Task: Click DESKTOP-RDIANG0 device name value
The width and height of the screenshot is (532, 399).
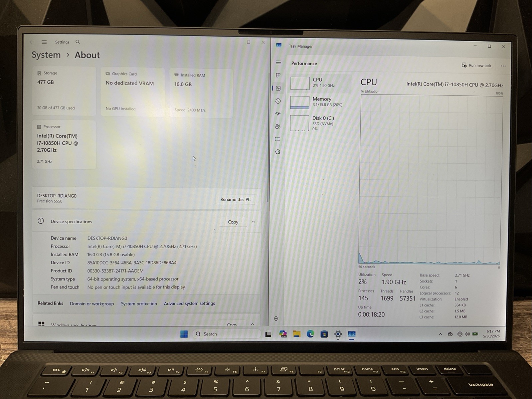Action: 107,238
